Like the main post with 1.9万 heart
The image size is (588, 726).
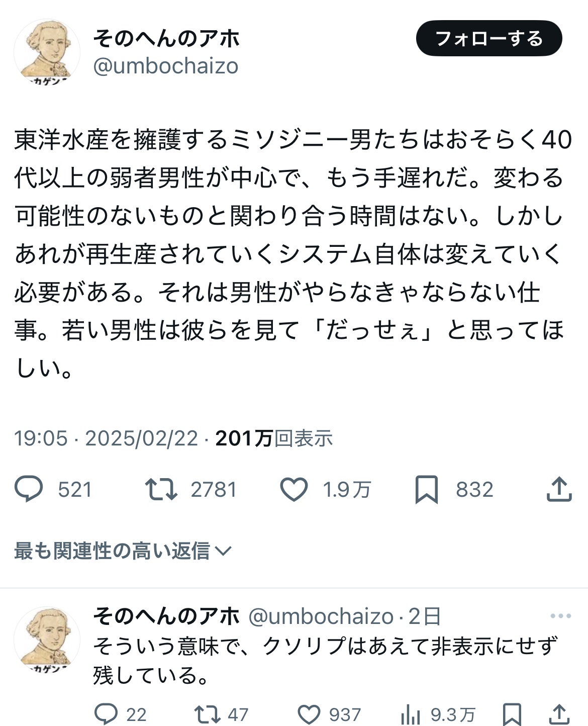pos(294,489)
